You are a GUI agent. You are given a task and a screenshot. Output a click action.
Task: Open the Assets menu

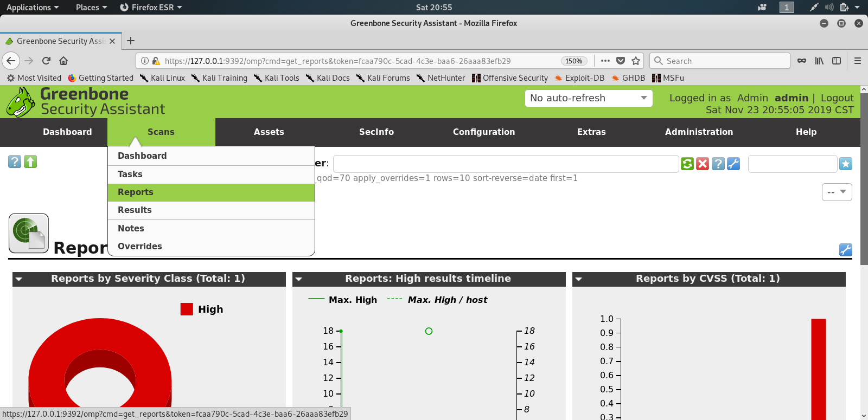pos(269,132)
